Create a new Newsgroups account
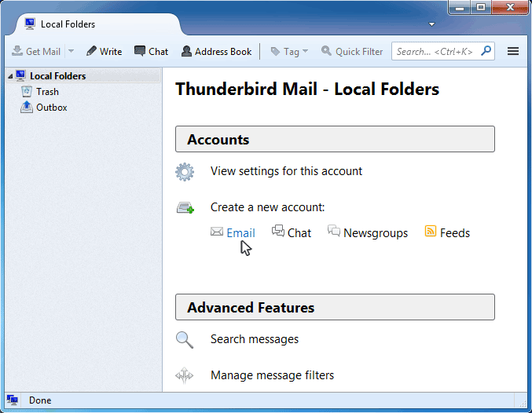Viewport: 532px width, 413px height. pos(376,233)
